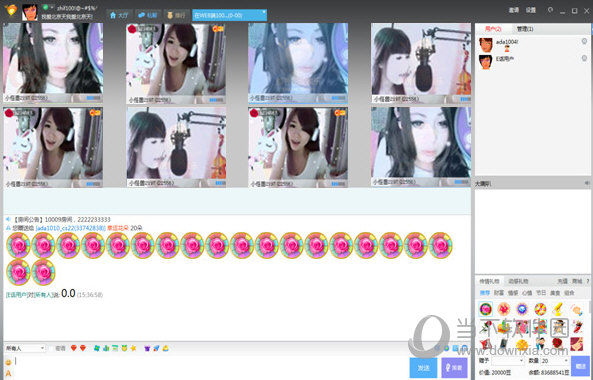Select the 心情 gift category

pyautogui.click(x=527, y=293)
